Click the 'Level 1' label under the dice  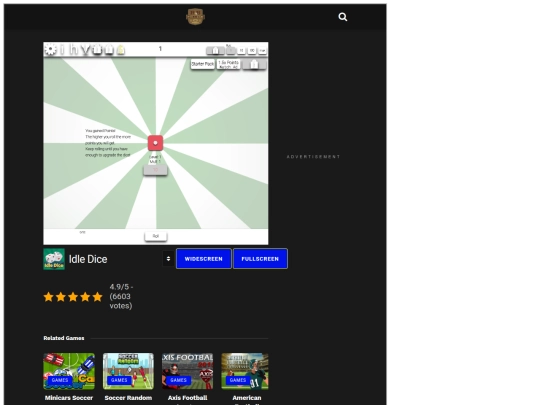155,157
